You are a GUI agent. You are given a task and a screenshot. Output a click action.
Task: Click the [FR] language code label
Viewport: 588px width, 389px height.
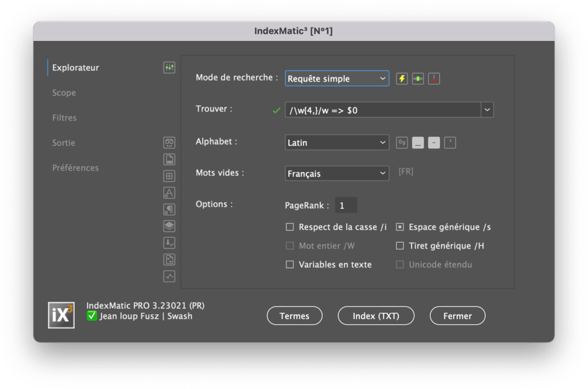(406, 172)
